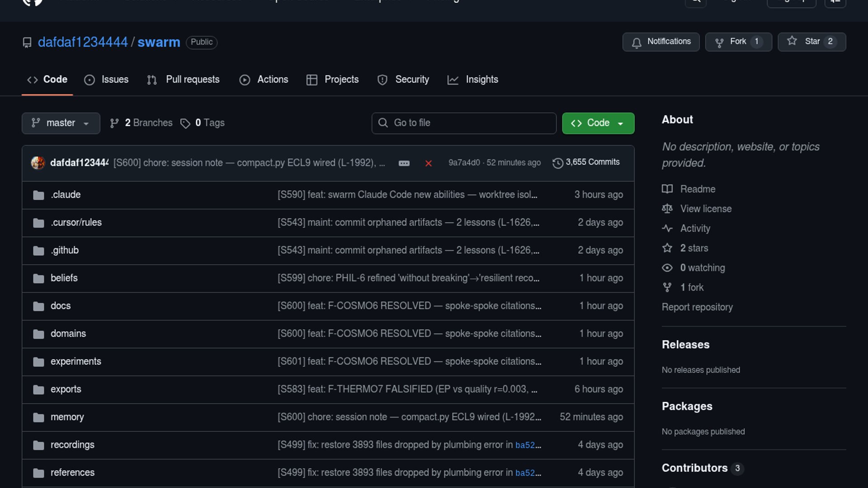The height and width of the screenshot is (488, 868).
Task: Switch to the Pull requests tab
Action: [x=183, y=80]
